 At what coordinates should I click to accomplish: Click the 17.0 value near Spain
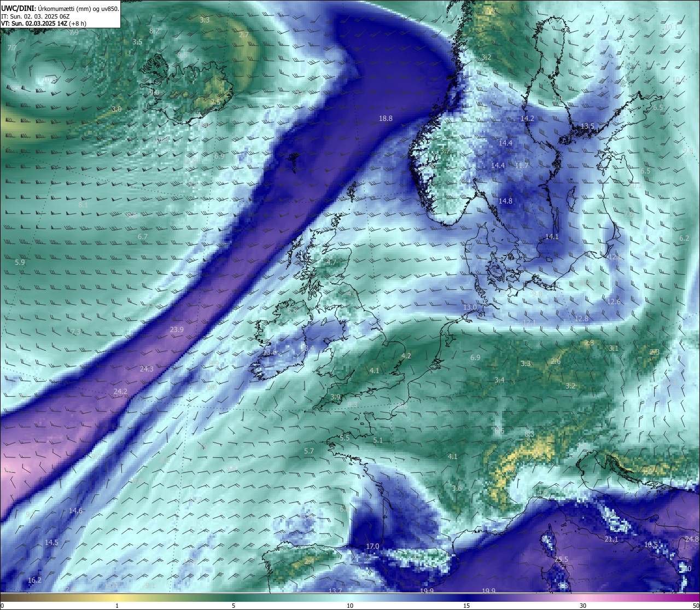[372, 546]
